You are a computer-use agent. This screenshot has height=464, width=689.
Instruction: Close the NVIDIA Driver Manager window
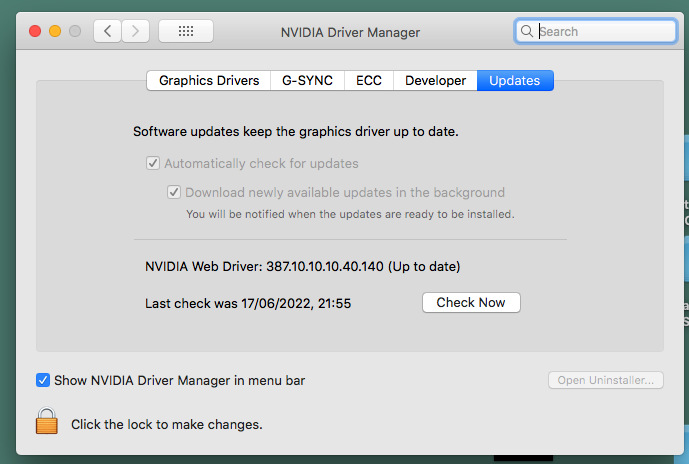pyautogui.click(x=35, y=31)
